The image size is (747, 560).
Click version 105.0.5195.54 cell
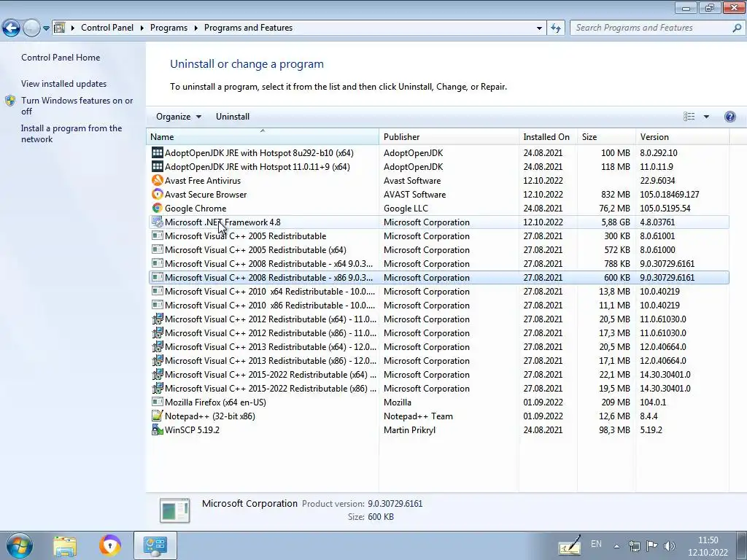point(665,209)
